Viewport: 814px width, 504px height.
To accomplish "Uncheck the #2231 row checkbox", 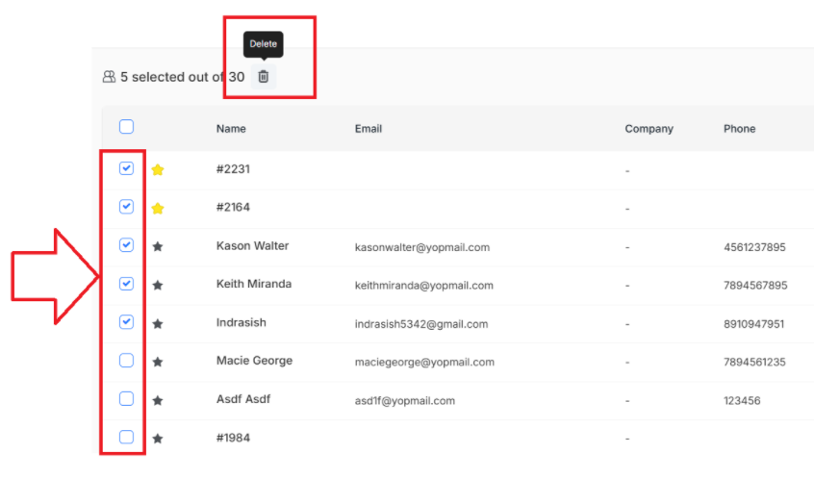I will coord(126,168).
